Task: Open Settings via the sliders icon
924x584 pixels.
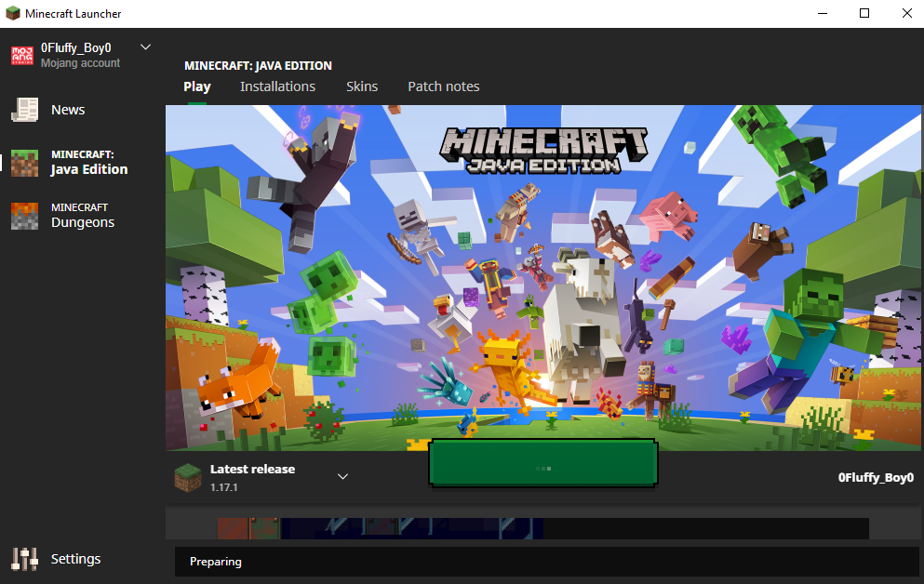Action: point(25,559)
